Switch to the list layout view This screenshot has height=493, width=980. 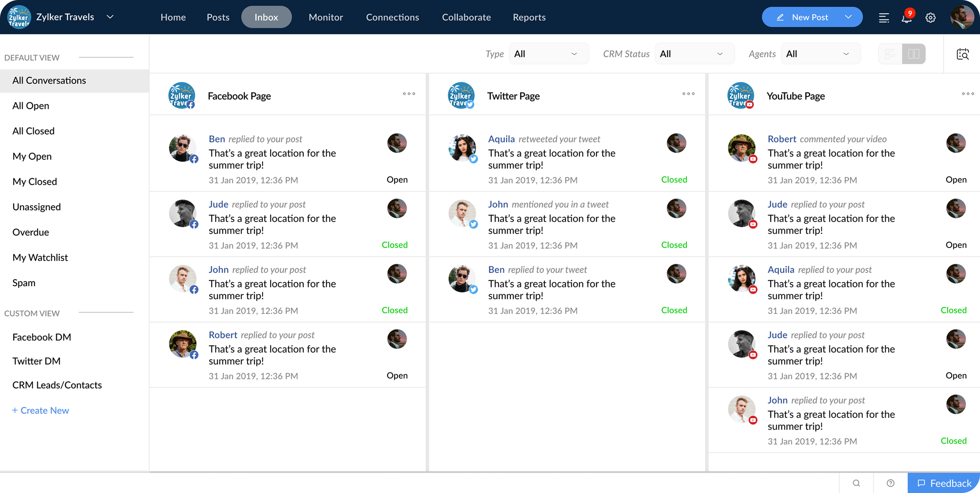890,54
